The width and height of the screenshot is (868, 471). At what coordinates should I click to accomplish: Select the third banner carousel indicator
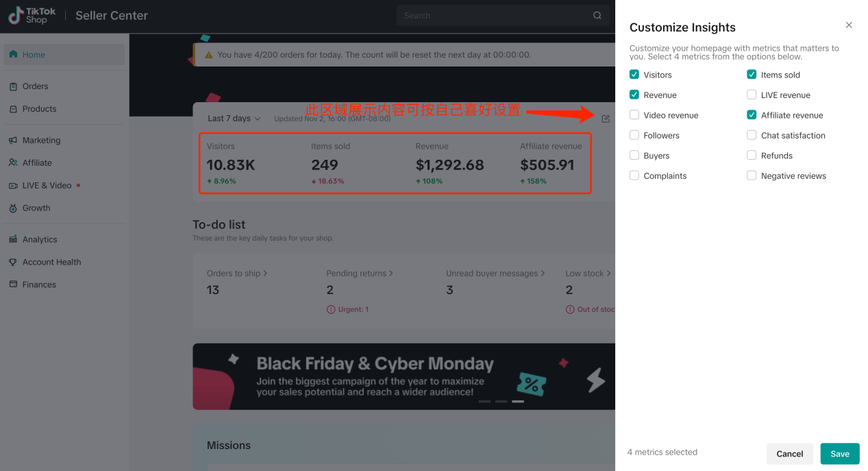[518, 401]
